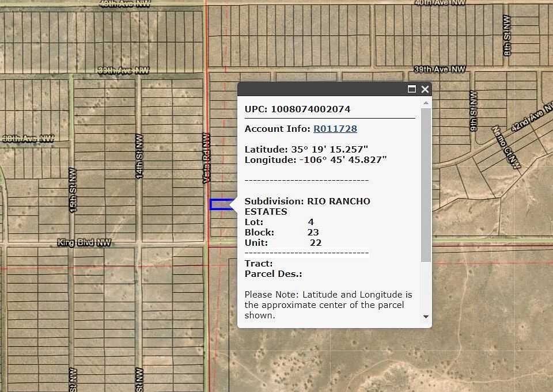Image resolution: width=553 pixels, height=392 pixels.
Task: Click the Please Note latitude disclaimer text
Action: [x=328, y=305]
